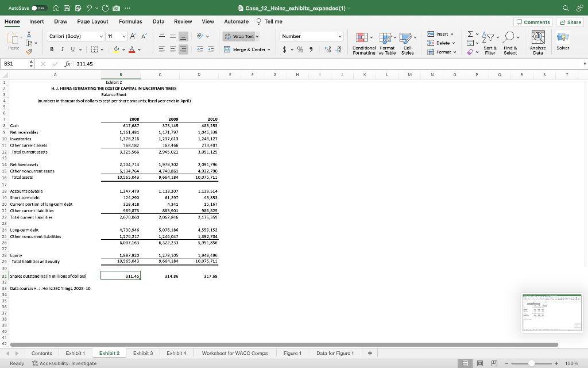
Task: Launch Analyze Data
Action: (537, 41)
